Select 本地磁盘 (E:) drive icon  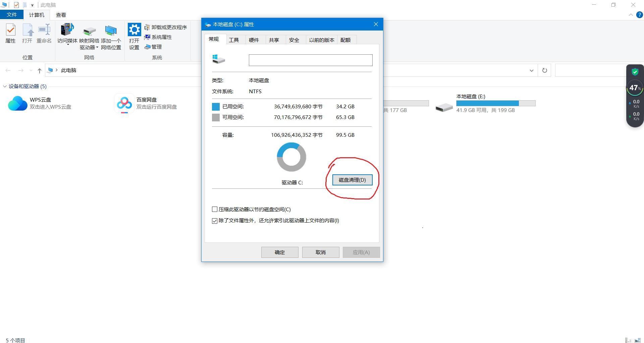(444, 107)
